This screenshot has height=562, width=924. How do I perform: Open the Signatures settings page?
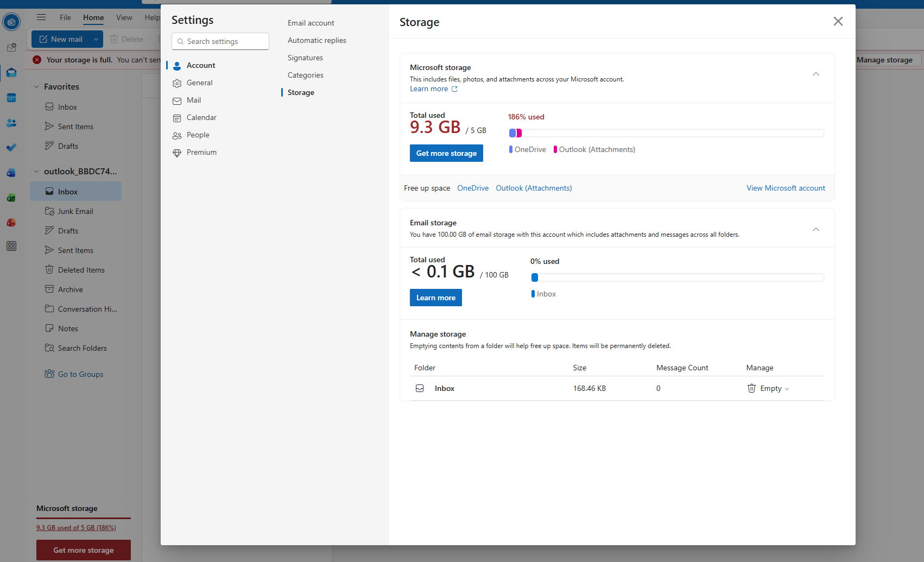(x=305, y=58)
